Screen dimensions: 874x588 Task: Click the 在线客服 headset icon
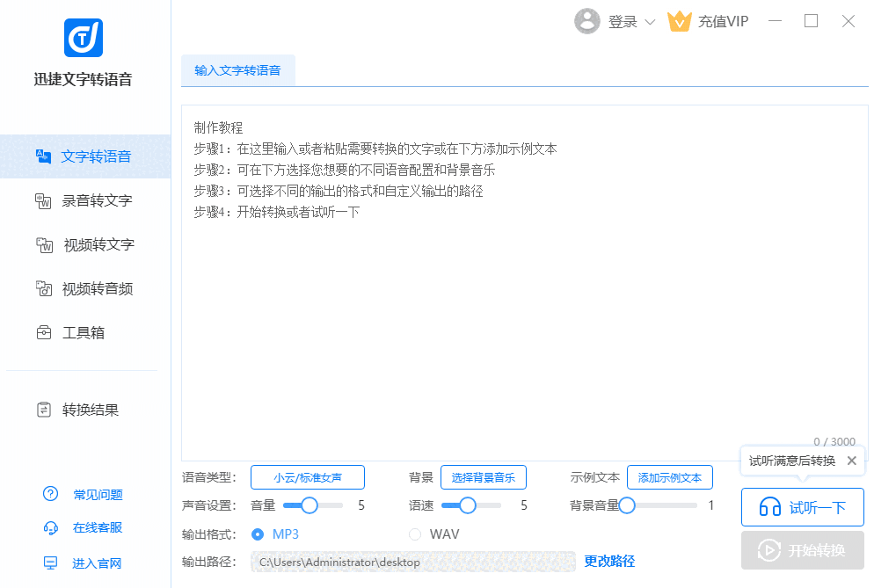(x=51, y=527)
